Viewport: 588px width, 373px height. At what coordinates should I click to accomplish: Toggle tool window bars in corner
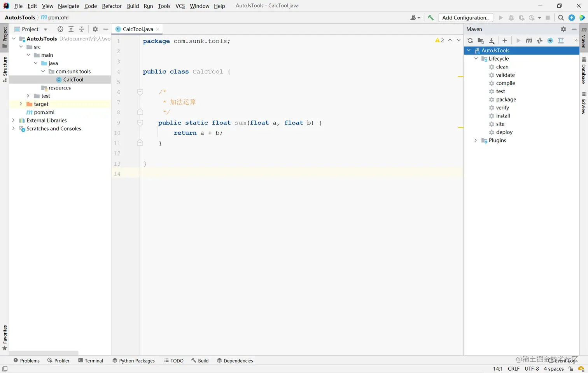point(5,369)
